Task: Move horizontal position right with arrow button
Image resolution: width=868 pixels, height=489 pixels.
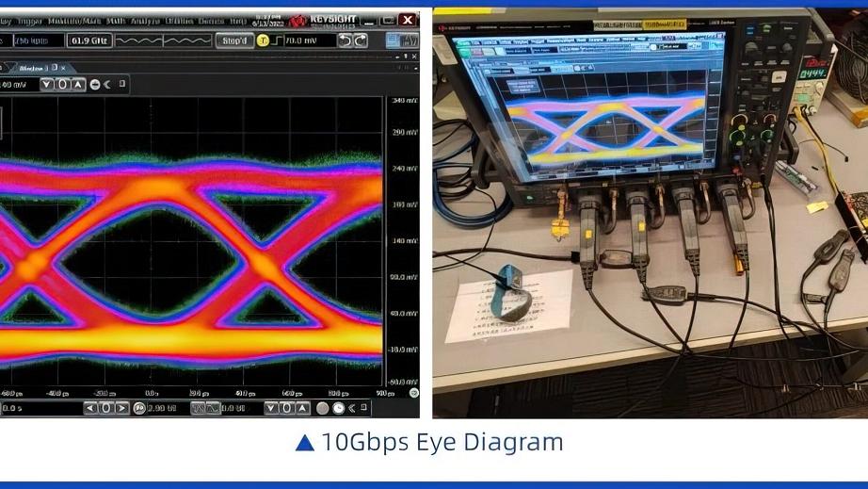Action: point(121,408)
